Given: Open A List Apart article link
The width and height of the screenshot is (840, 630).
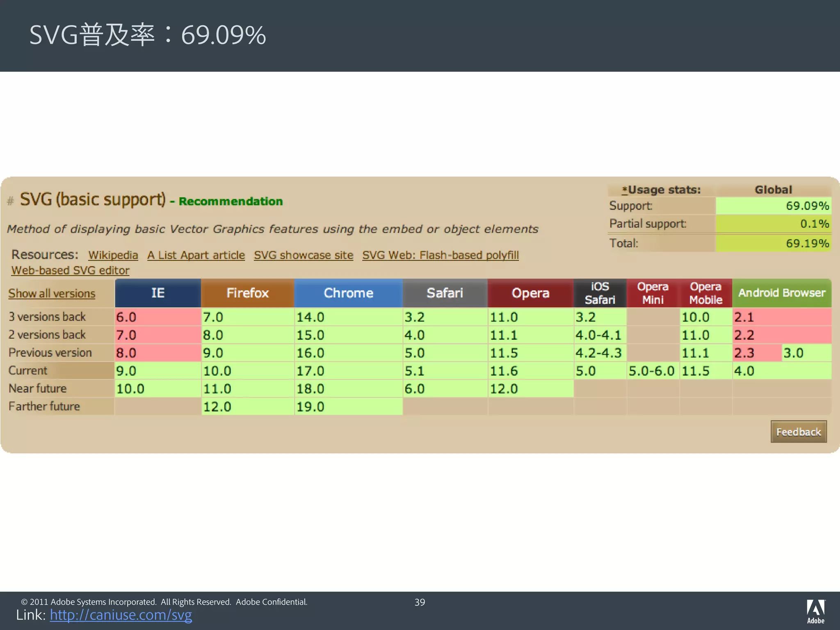Looking at the screenshot, I should (x=196, y=255).
